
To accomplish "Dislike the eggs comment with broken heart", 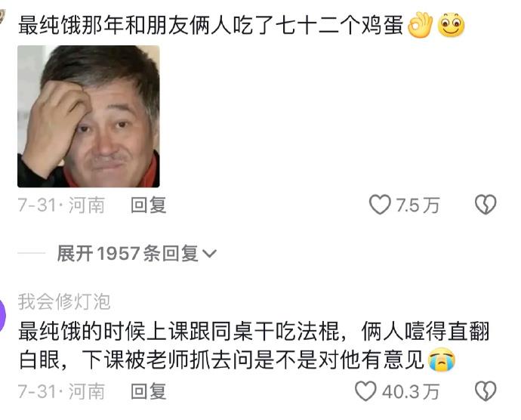I will (x=486, y=205).
